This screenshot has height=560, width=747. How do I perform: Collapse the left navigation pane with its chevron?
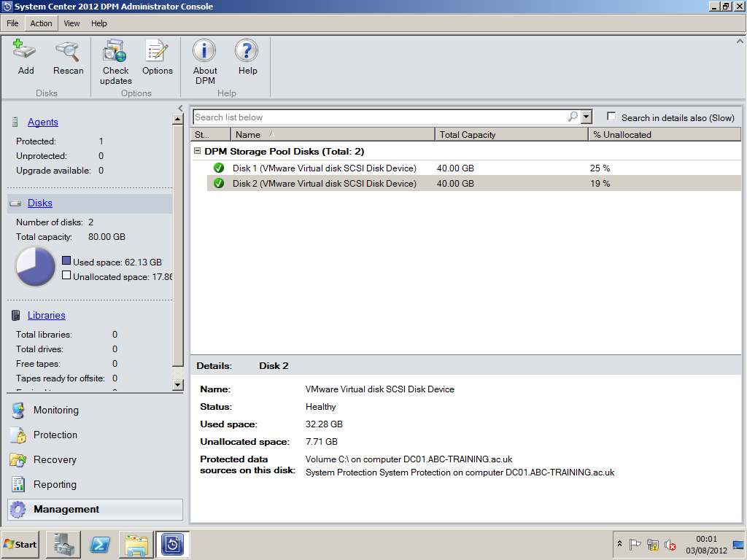(180, 108)
